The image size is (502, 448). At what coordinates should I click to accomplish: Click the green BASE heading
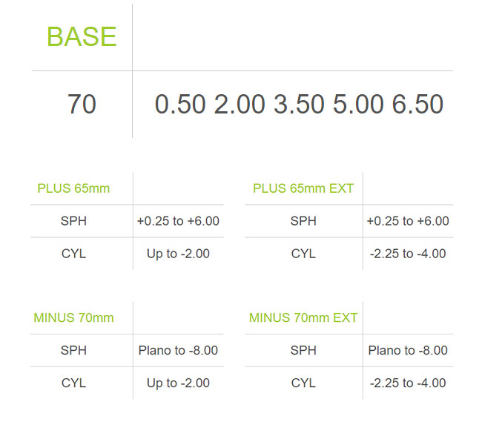click(x=82, y=36)
